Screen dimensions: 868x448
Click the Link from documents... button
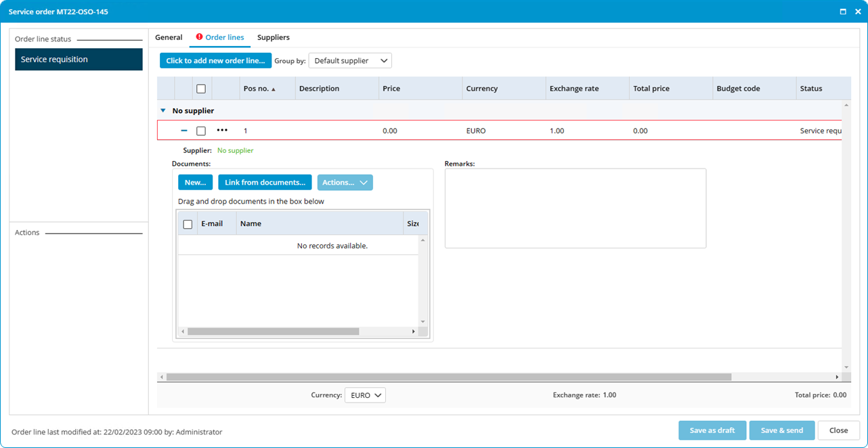click(x=265, y=183)
